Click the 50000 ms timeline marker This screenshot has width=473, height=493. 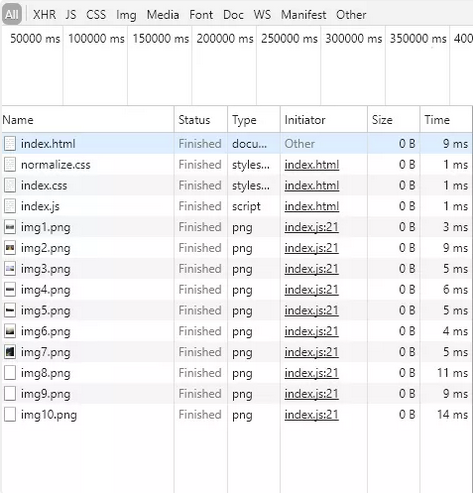[x=35, y=39]
